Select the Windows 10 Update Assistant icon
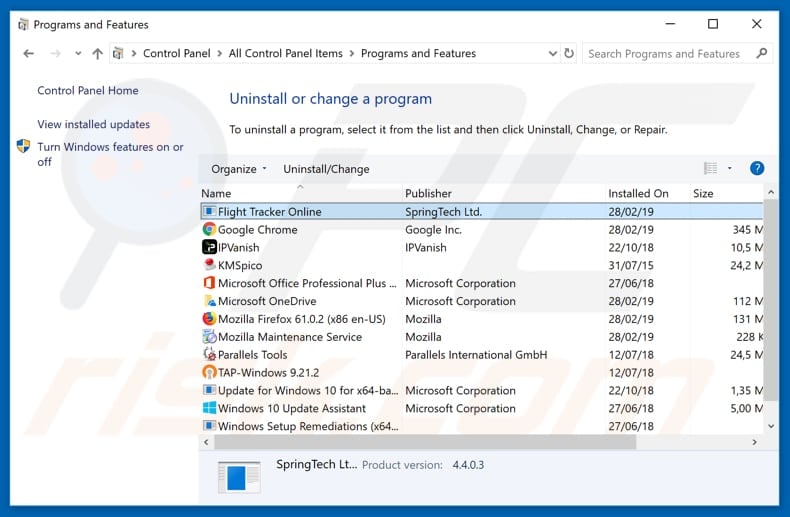 [209, 408]
